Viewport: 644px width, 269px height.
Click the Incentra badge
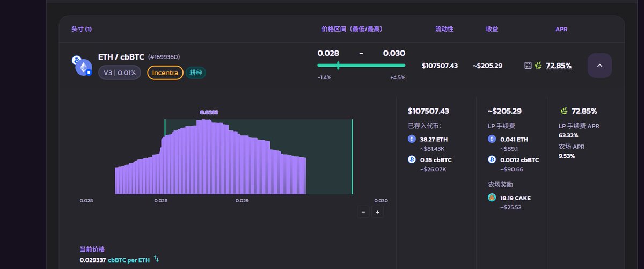click(165, 72)
